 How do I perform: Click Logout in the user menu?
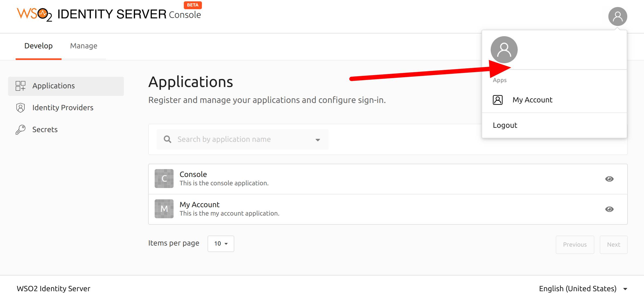coord(505,125)
